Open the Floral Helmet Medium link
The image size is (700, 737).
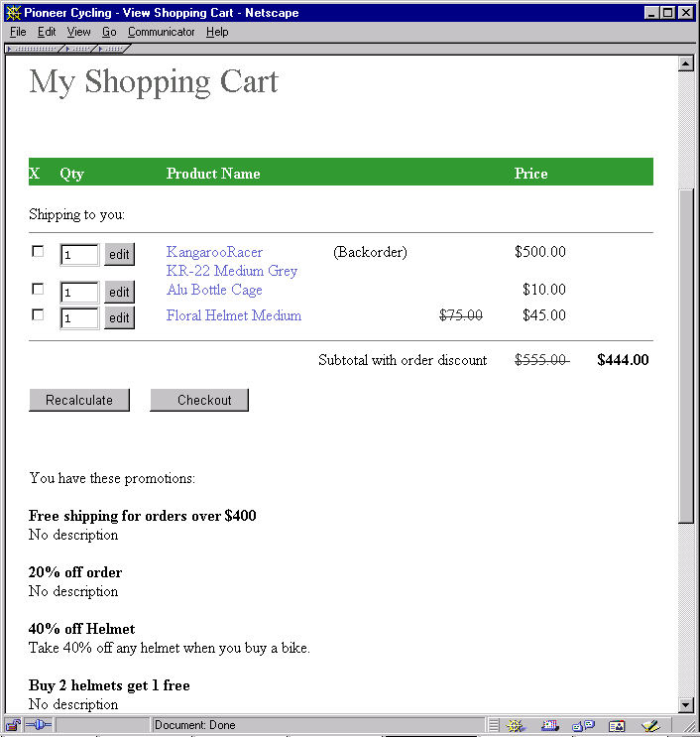[233, 315]
